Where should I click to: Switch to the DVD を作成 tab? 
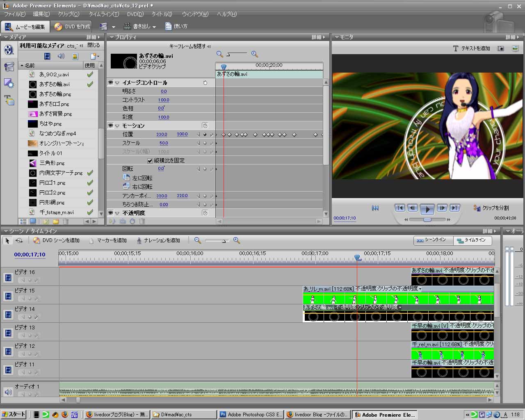(x=72, y=26)
